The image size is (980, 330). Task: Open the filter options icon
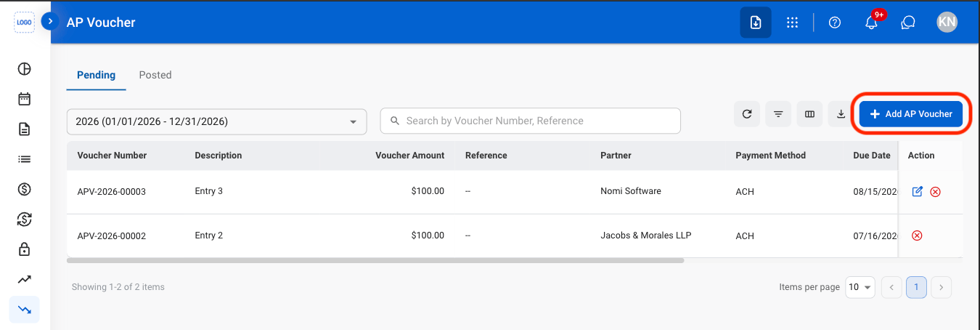[x=778, y=114]
